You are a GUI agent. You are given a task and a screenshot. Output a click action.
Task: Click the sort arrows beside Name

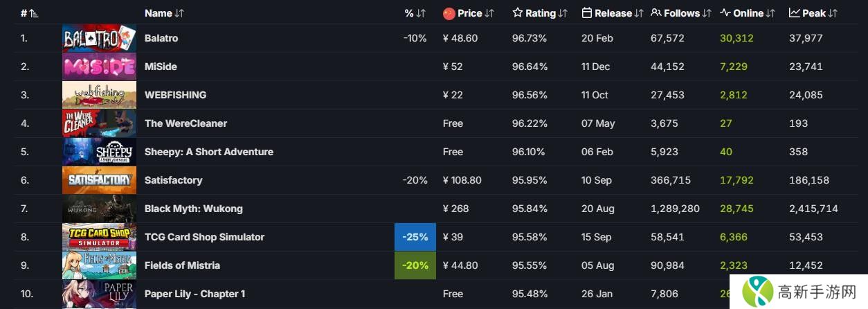click(180, 13)
